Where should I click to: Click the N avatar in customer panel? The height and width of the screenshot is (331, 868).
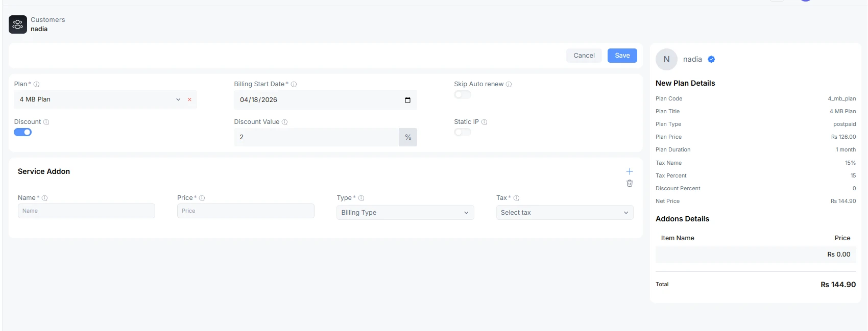666,60
